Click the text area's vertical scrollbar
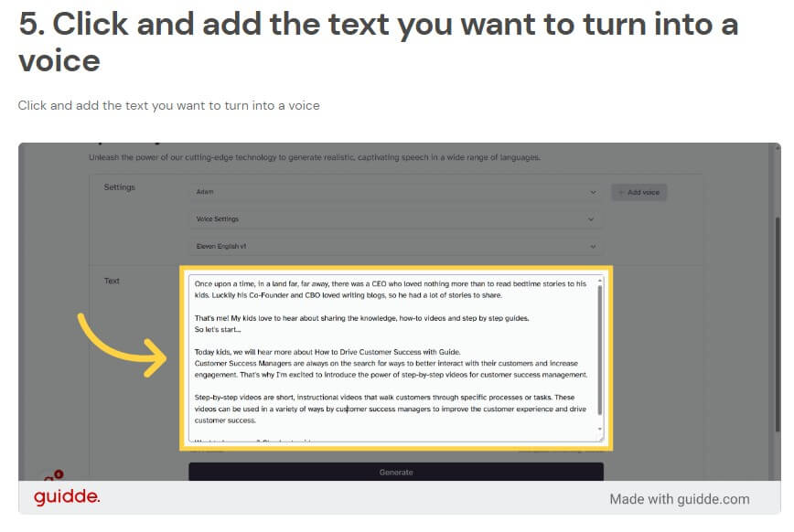Viewport: 794px width, 532px height. coord(600,350)
